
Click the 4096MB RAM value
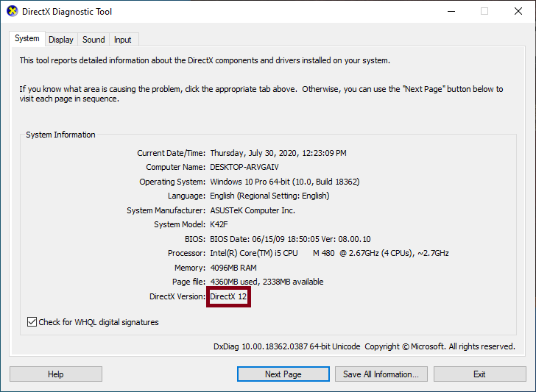233,268
